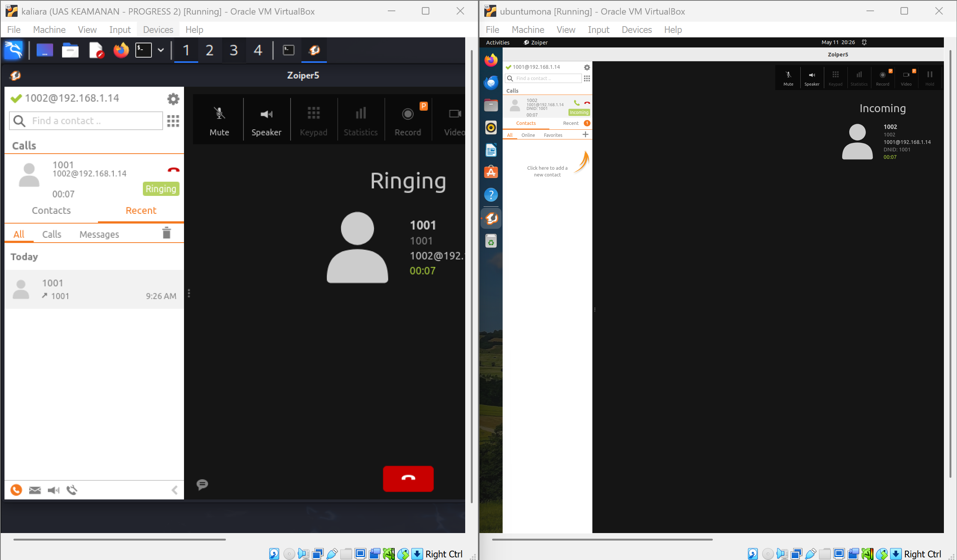Open Machine menu of the kaliara window
957x560 pixels.
[49, 30]
